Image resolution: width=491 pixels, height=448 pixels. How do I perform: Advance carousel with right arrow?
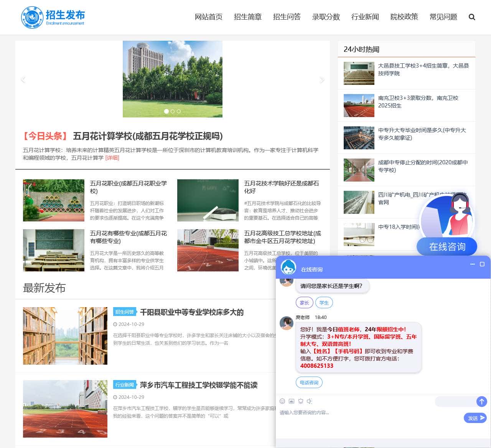point(322,79)
